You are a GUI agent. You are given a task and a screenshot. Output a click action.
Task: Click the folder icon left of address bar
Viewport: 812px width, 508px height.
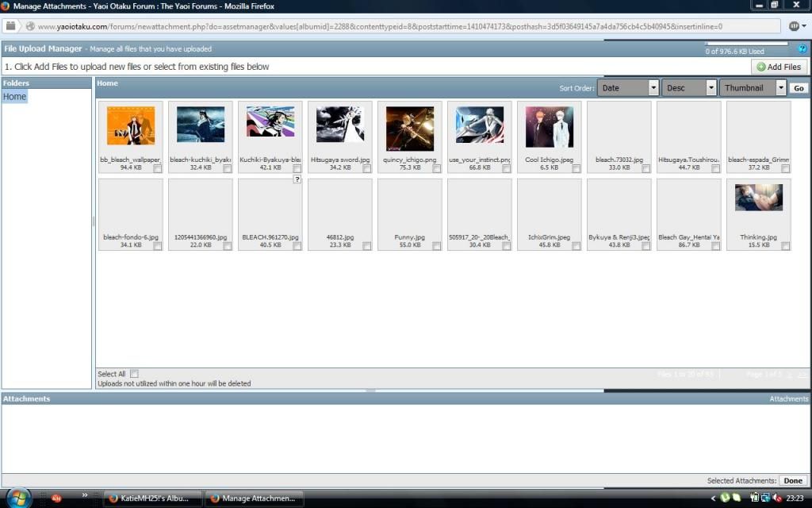click(x=10, y=25)
